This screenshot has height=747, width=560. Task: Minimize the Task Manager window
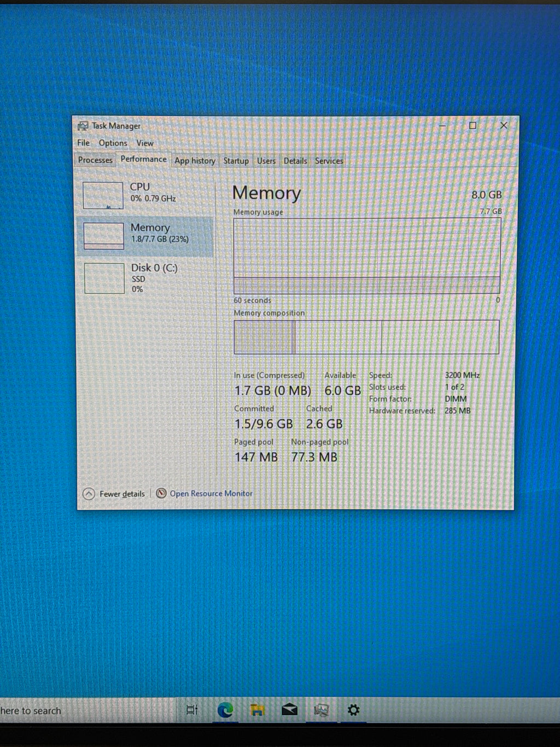click(442, 125)
